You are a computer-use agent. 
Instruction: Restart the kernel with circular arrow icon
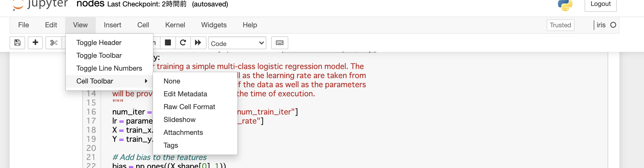click(183, 43)
